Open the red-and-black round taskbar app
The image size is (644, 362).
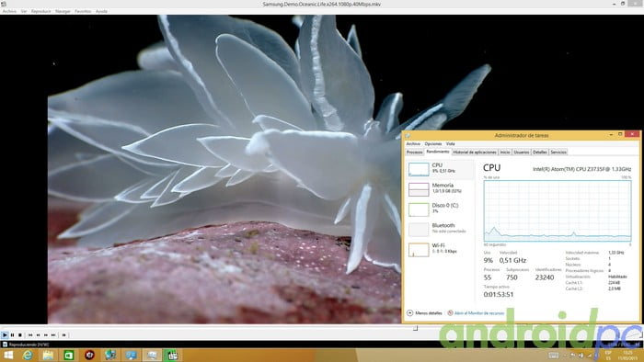click(89, 355)
